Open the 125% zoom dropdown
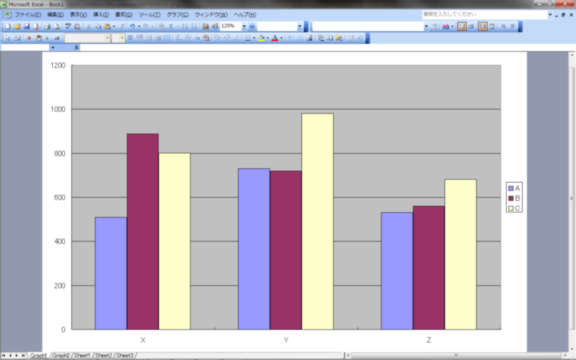Image resolution: width=576 pixels, height=360 pixels. (x=244, y=26)
